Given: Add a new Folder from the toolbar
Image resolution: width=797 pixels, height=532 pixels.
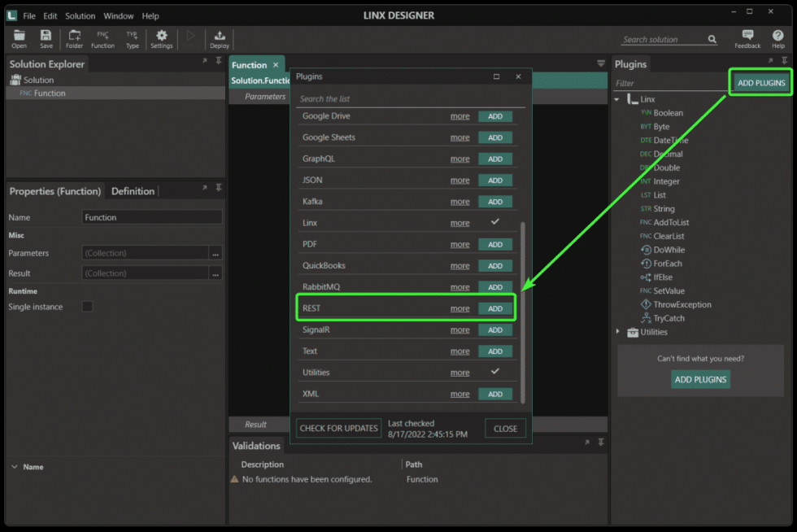Looking at the screenshot, I should pos(74,39).
